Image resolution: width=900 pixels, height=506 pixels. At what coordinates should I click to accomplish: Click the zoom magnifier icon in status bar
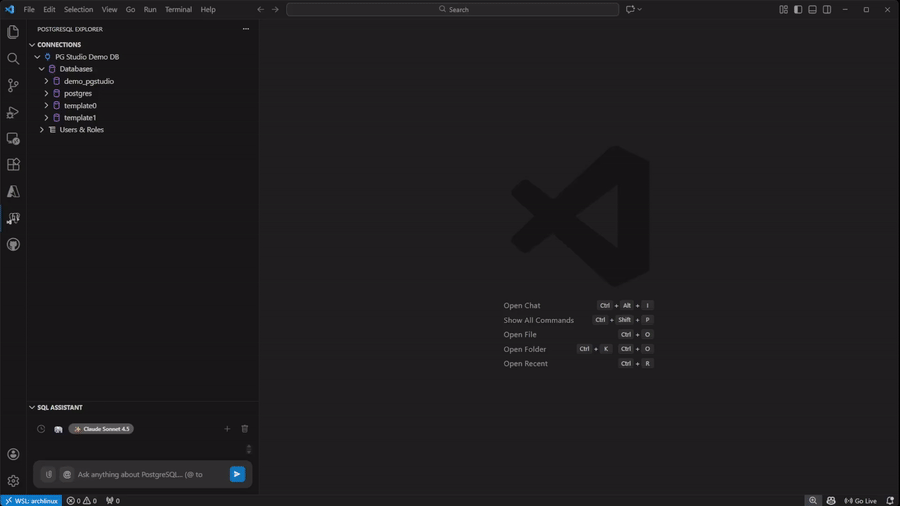click(813, 501)
